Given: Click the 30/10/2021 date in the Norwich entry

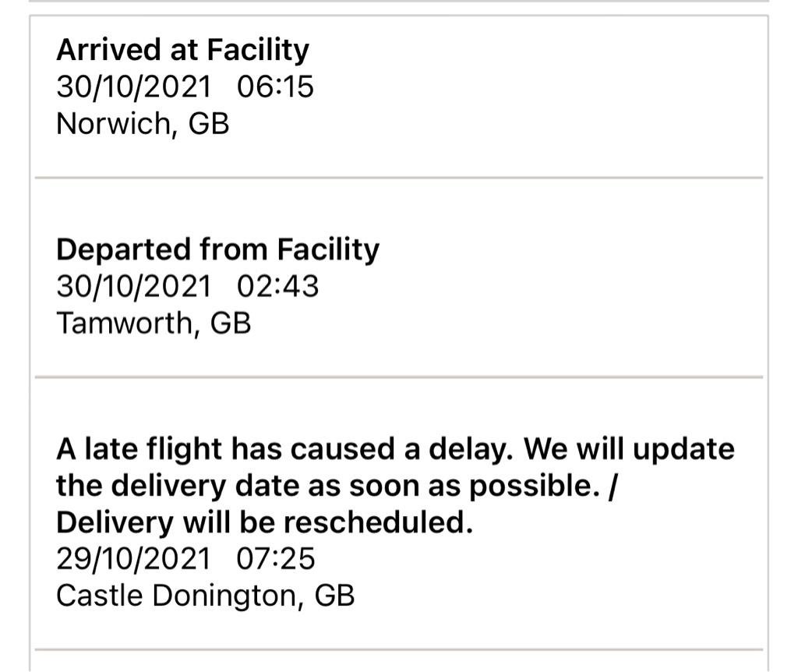Looking at the screenshot, I should pyautogui.click(x=133, y=87).
